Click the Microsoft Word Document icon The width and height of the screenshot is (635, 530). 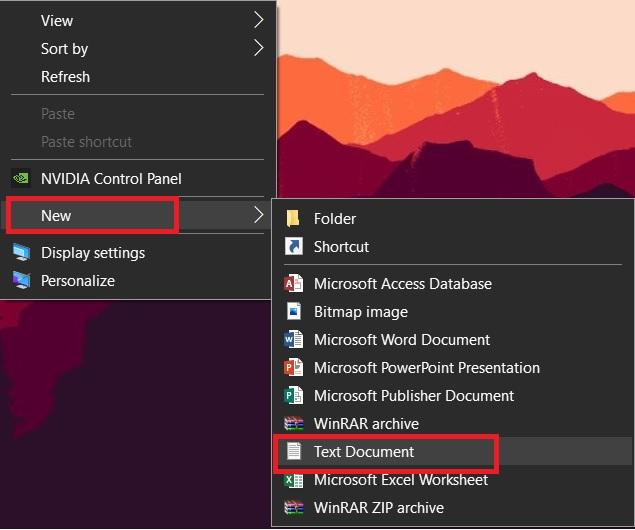point(294,339)
